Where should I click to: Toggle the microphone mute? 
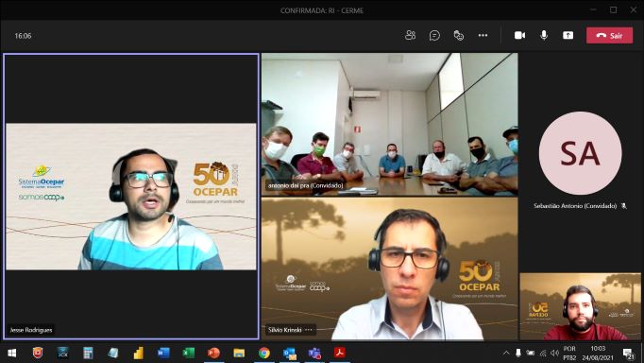pyautogui.click(x=544, y=35)
